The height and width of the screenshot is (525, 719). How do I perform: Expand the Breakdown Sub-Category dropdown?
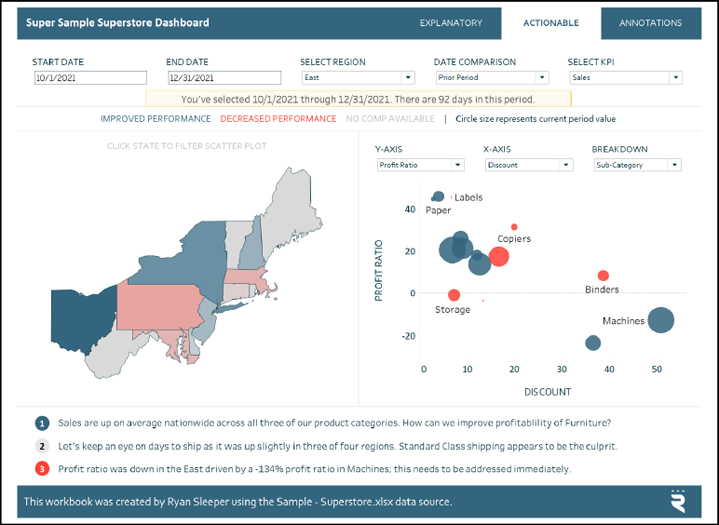[637, 165]
